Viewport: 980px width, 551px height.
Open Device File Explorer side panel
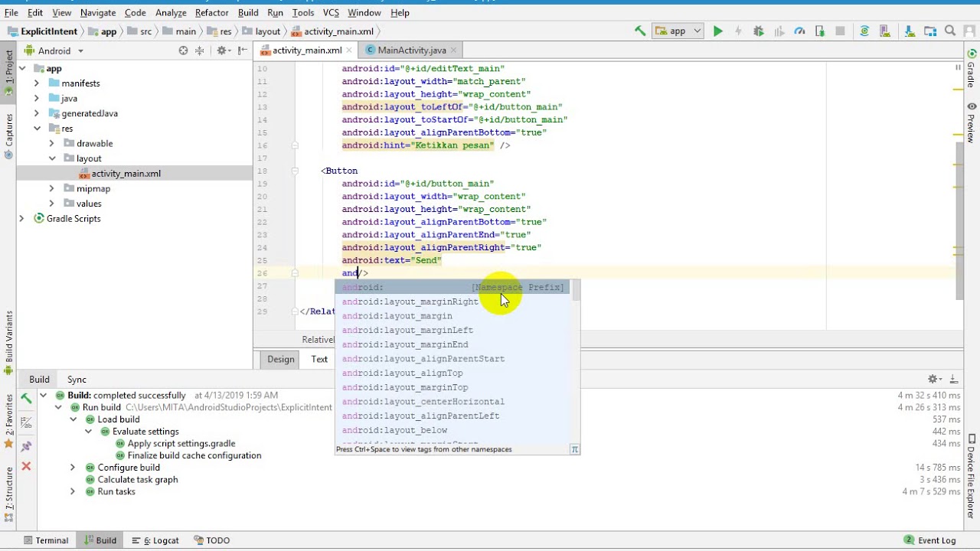pos(972,476)
